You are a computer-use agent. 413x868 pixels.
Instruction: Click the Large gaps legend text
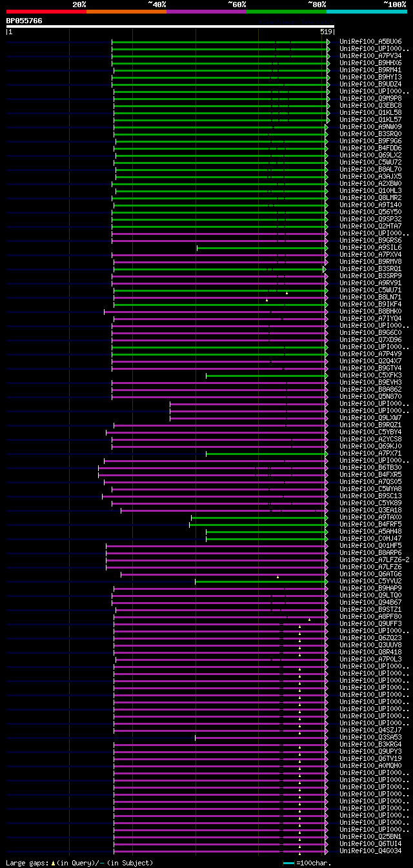[x=79, y=862]
